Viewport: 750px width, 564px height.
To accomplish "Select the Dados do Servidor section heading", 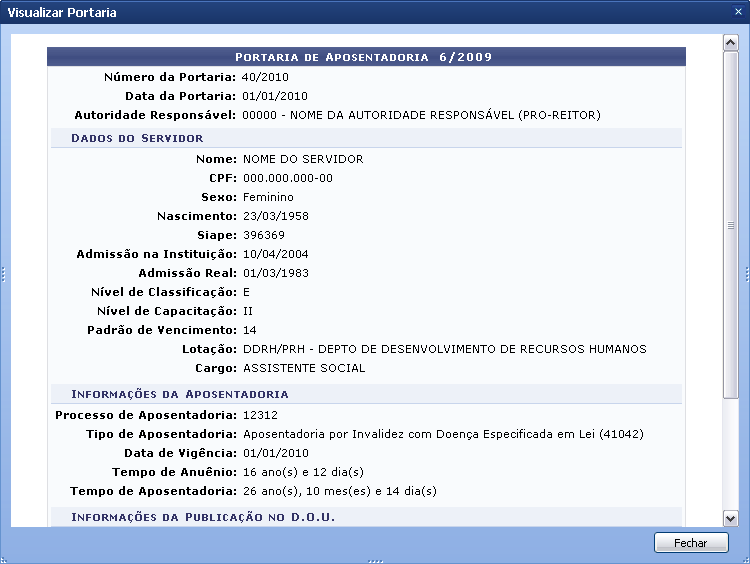I will (137, 138).
